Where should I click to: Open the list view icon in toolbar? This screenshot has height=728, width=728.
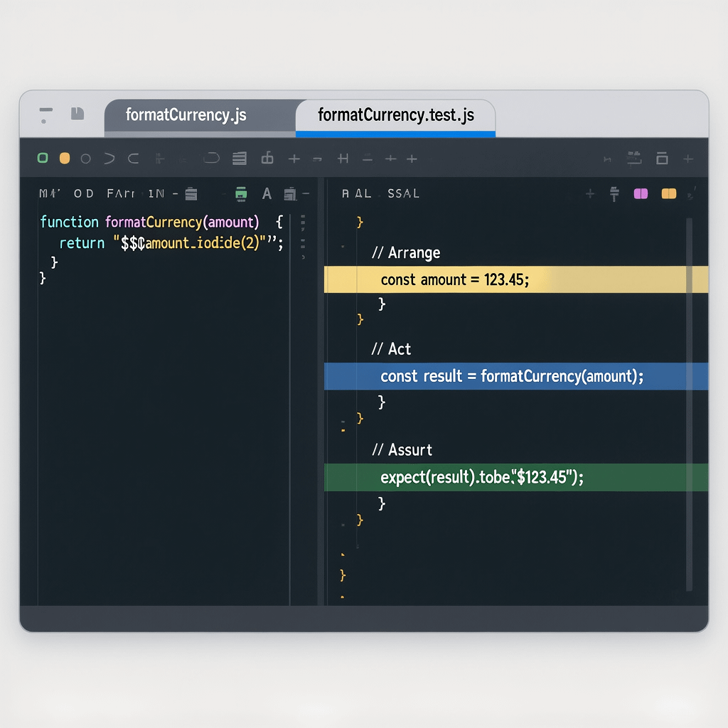[239, 158]
